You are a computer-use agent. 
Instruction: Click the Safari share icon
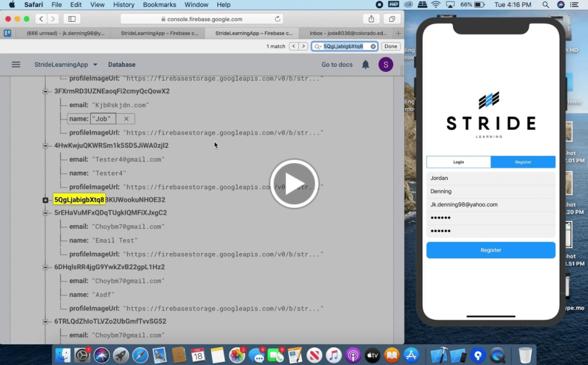coord(371,19)
